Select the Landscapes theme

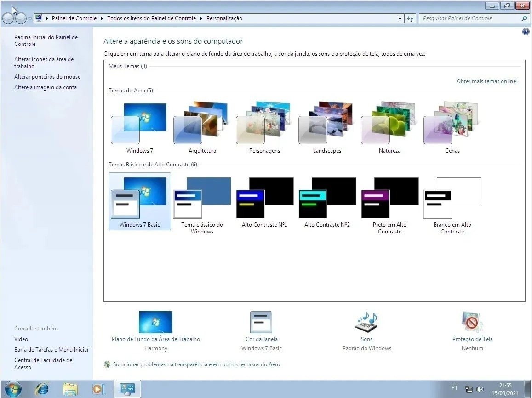327,127
